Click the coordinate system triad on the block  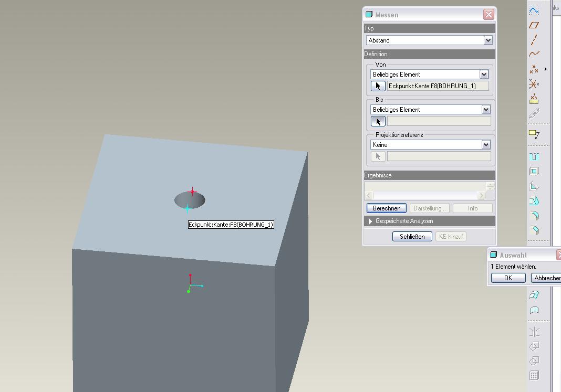coord(195,284)
